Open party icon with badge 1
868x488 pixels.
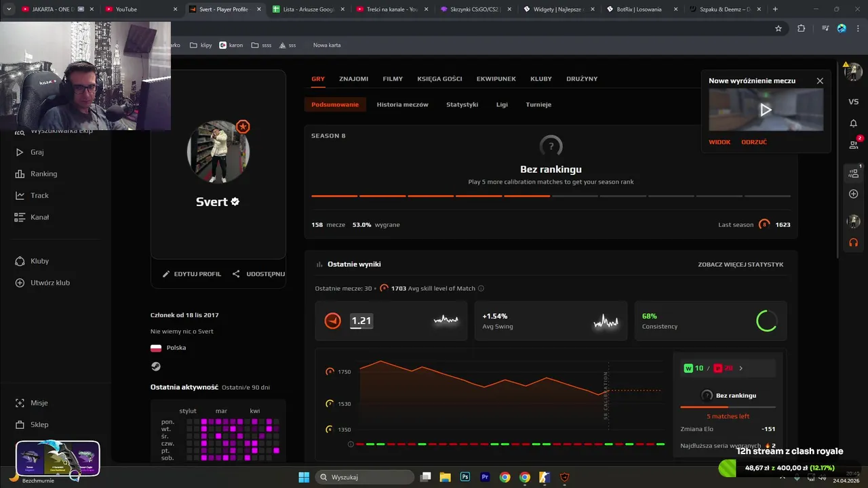coord(854,173)
